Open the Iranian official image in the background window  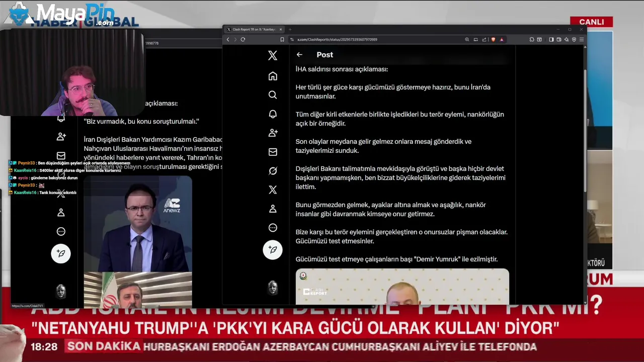coord(138,290)
